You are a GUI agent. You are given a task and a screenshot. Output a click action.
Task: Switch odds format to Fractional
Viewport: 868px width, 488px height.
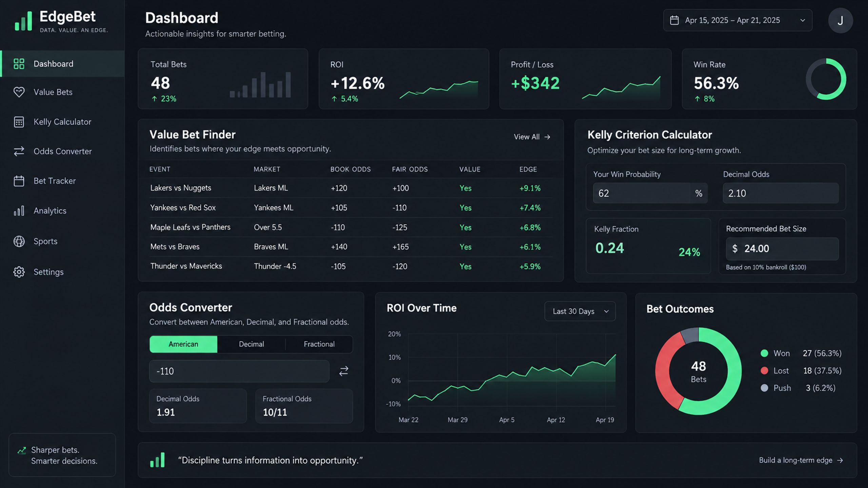pos(319,344)
